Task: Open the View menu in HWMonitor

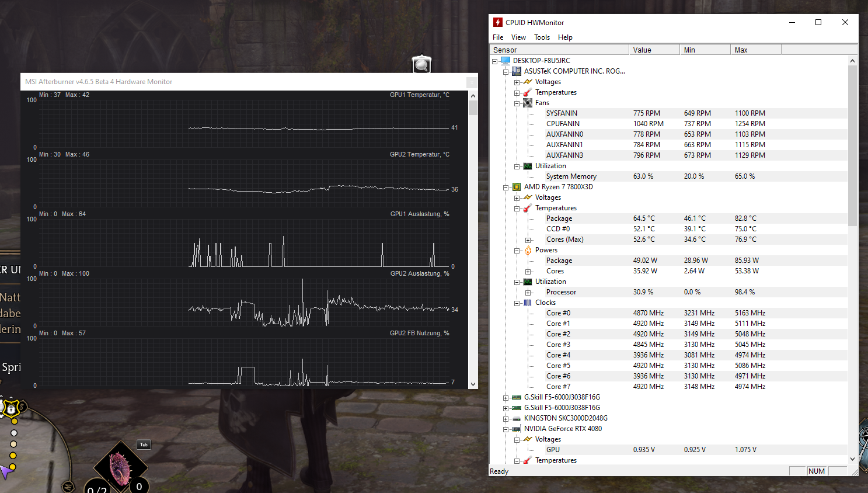Action: pos(518,37)
